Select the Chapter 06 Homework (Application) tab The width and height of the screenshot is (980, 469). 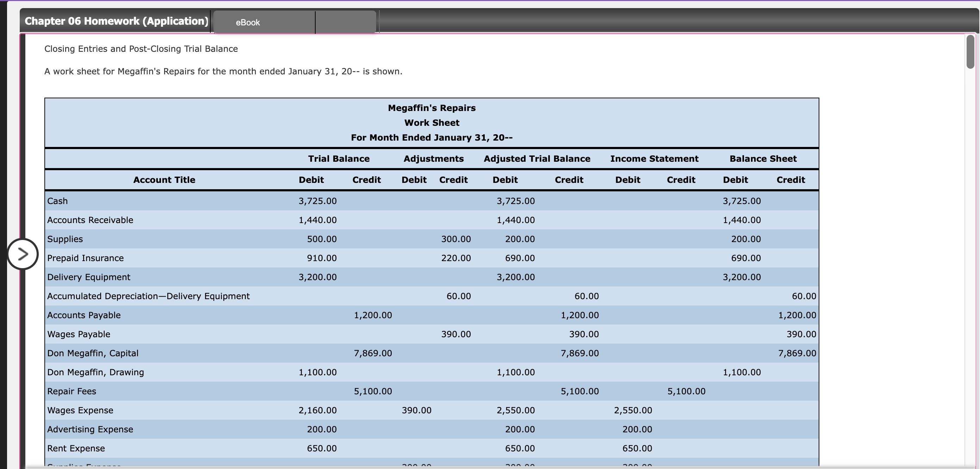[116, 20]
